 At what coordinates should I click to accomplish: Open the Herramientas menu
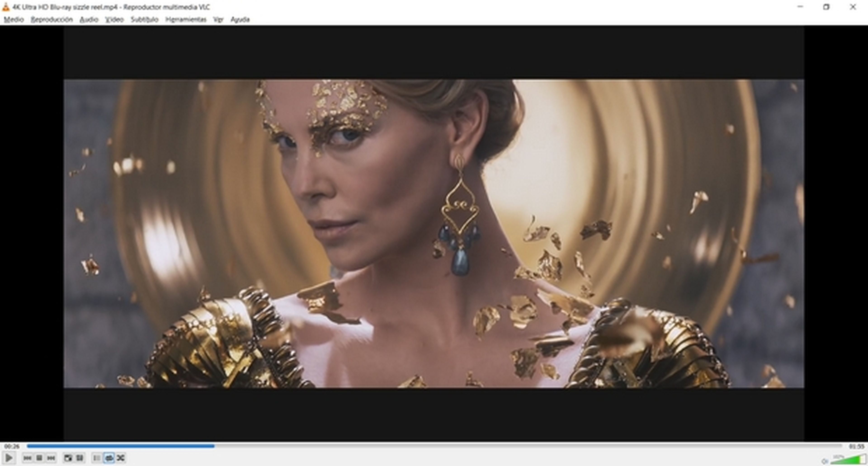(x=186, y=19)
